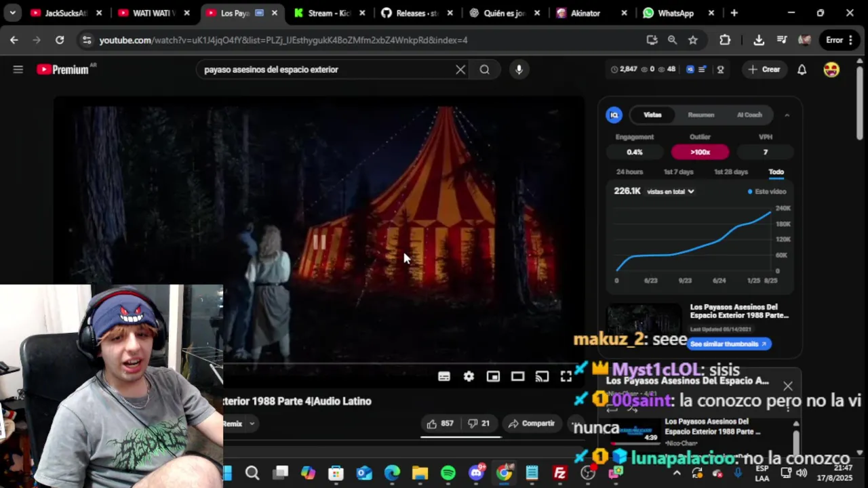Click the 0.4% Engagement value

635,152
